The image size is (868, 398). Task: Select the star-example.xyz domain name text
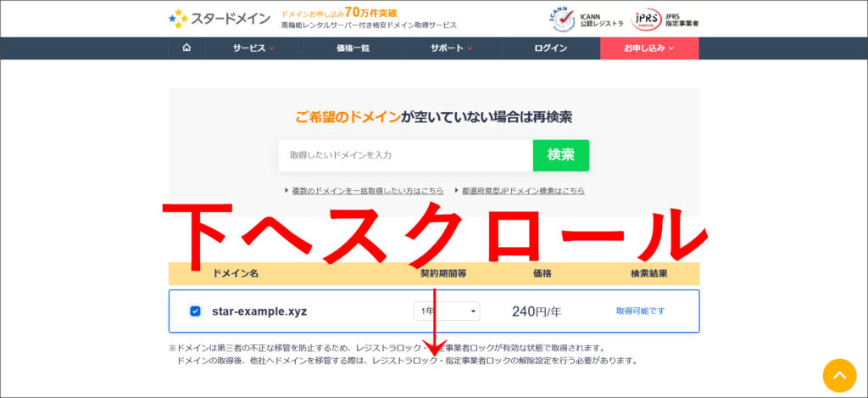point(259,311)
